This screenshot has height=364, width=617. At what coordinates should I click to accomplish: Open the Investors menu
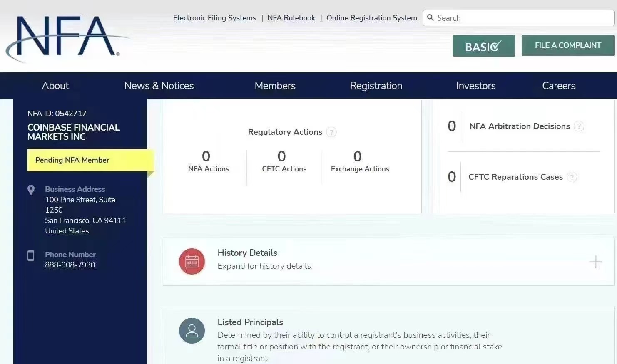pos(475,86)
